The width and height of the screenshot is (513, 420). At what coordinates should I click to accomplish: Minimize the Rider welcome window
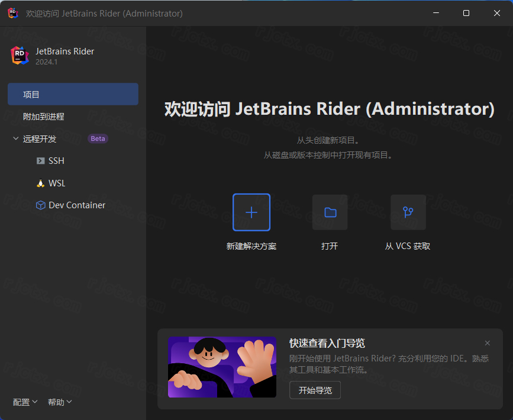click(x=436, y=13)
